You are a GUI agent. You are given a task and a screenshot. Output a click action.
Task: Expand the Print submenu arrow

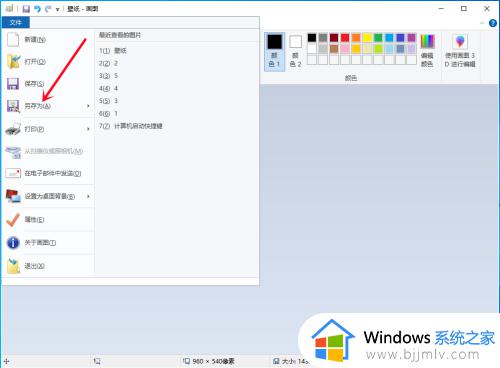(x=88, y=129)
